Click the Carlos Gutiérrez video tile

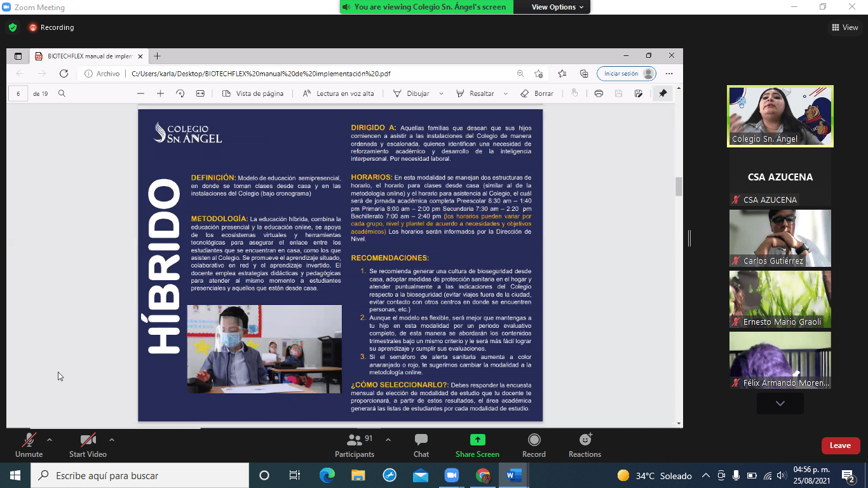point(780,238)
